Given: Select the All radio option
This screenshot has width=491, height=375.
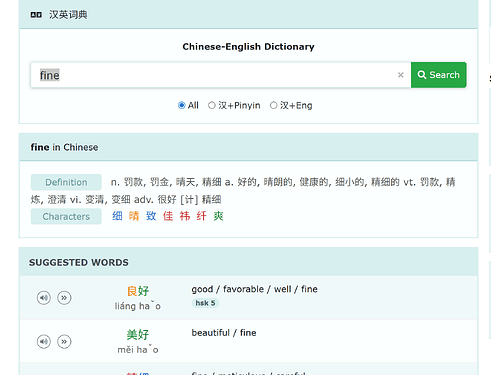Looking at the screenshot, I should point(182,105).
